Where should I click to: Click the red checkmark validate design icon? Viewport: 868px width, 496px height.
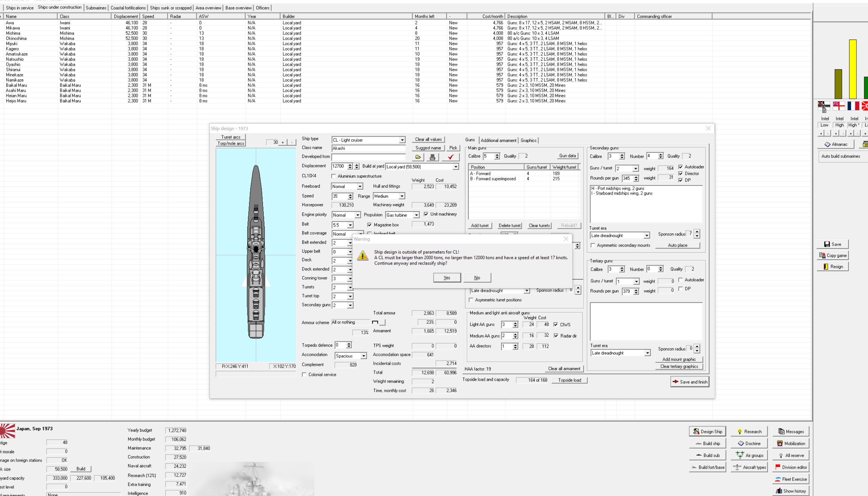pos(450,157)
